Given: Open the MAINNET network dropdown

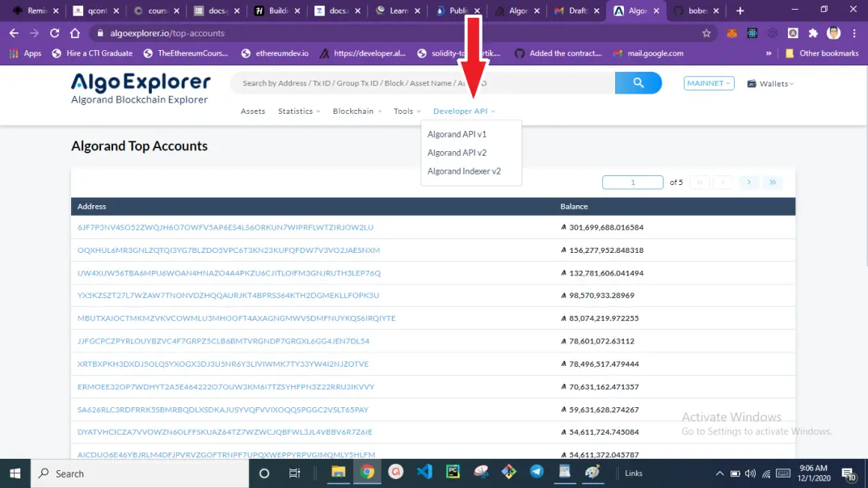Looking at the screenshot, I should tap(709, 83).
